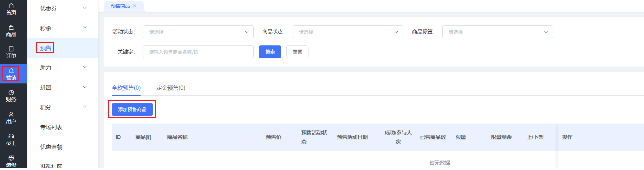Expand the 优惠券 submenu
Screen dimensions: 644x170
click(x=85, y=8)
